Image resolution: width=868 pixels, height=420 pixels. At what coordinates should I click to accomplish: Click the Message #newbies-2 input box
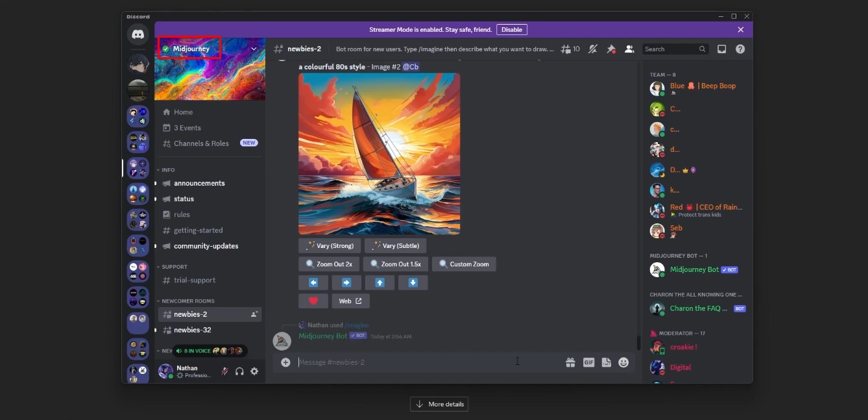coord(428,362)
